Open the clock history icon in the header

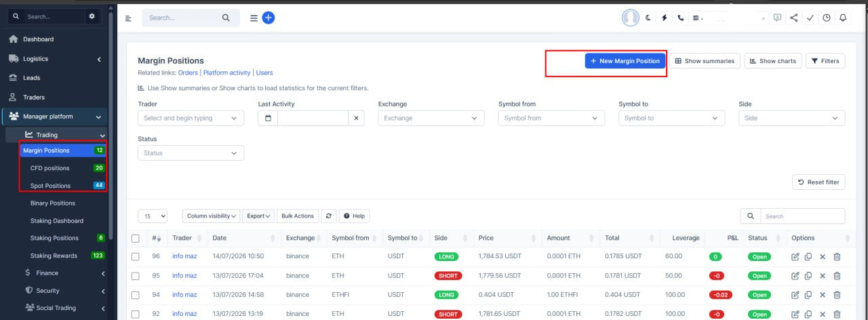(x=826, y=18)
